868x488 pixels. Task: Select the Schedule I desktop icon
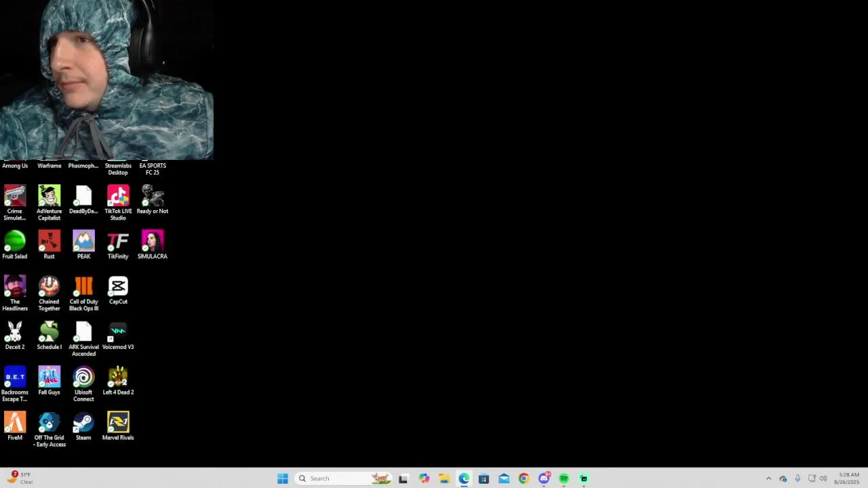(49, 335)
